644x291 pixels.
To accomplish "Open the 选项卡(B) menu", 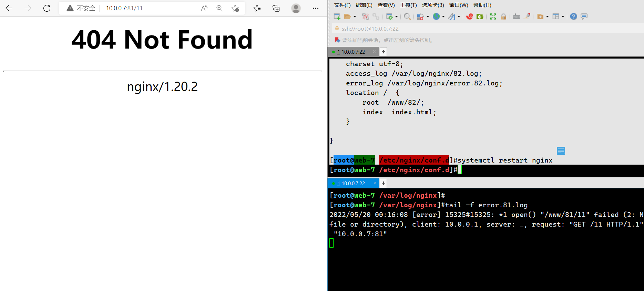I will (433, 5).
